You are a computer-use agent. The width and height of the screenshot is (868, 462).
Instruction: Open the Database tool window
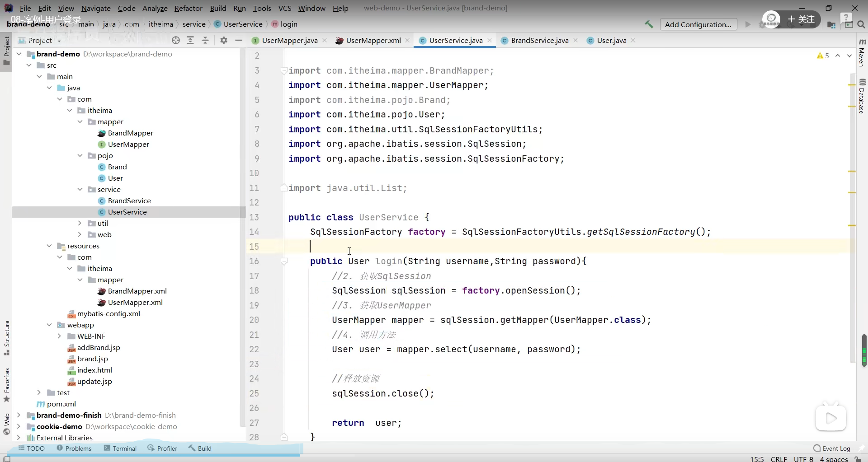pyautogui.click(x=862, y=96)
